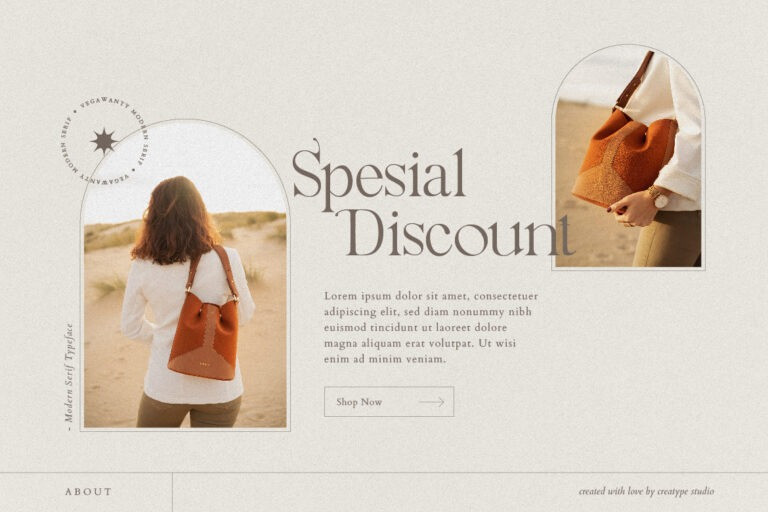Click the arched photo of woman's back
This screenshot has width=768, height=512.
tap(185, 275)
